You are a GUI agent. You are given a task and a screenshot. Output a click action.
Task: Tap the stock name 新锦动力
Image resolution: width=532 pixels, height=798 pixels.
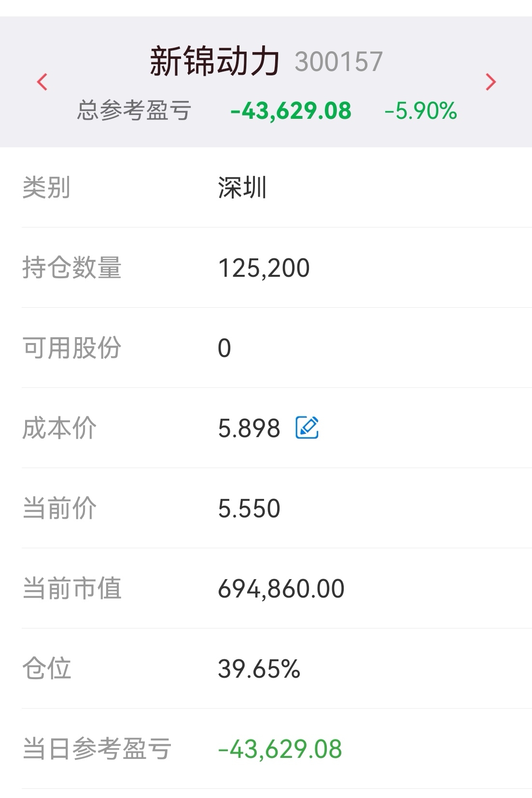(x=215, y=62)
